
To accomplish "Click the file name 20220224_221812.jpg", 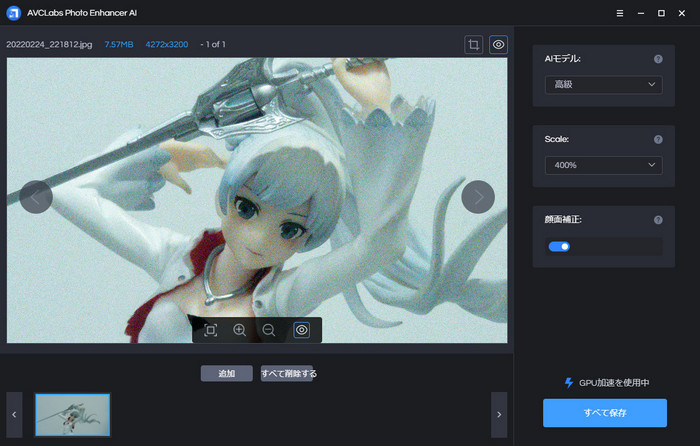I will 49,45.
